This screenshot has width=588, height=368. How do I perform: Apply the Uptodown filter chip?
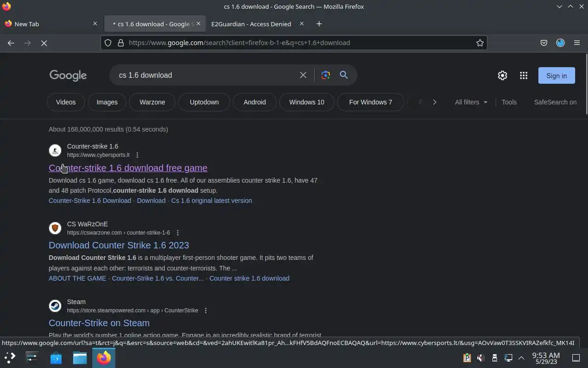(x=204, y=102)
